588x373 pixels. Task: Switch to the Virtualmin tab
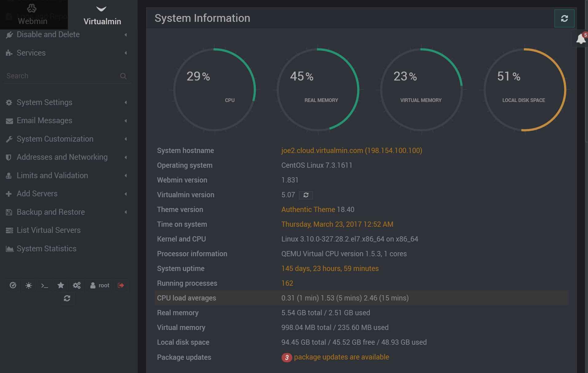pos(102,15)
